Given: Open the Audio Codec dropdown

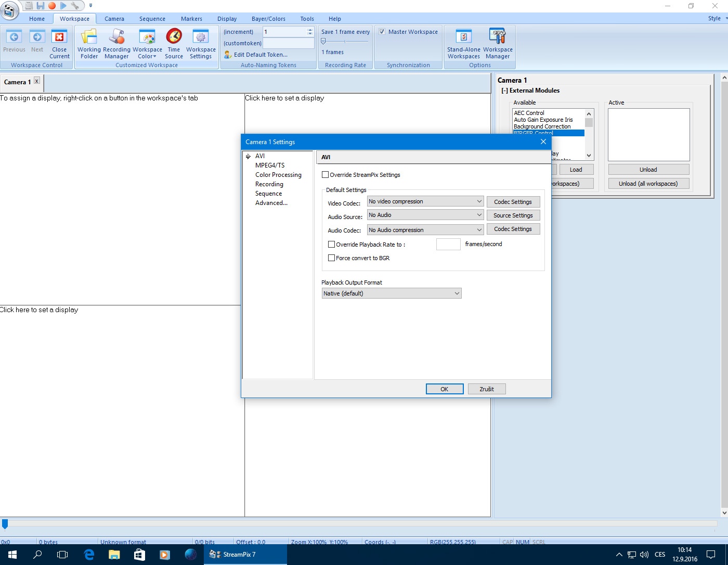Looking at the screenshot, I should click(x=425, y=230).
